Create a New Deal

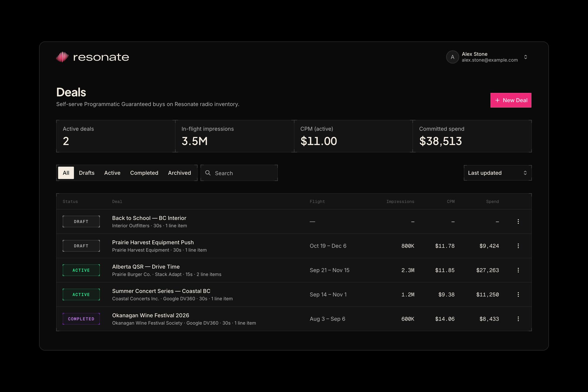point(511,100)
